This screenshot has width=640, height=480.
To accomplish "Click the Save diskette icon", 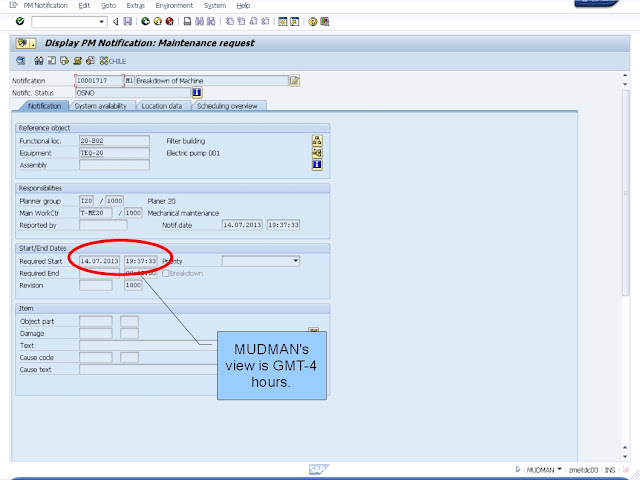I will 128,21.
